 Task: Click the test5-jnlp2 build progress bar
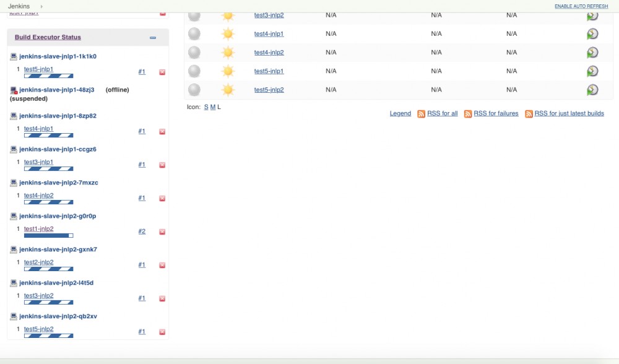coord(48,336)
